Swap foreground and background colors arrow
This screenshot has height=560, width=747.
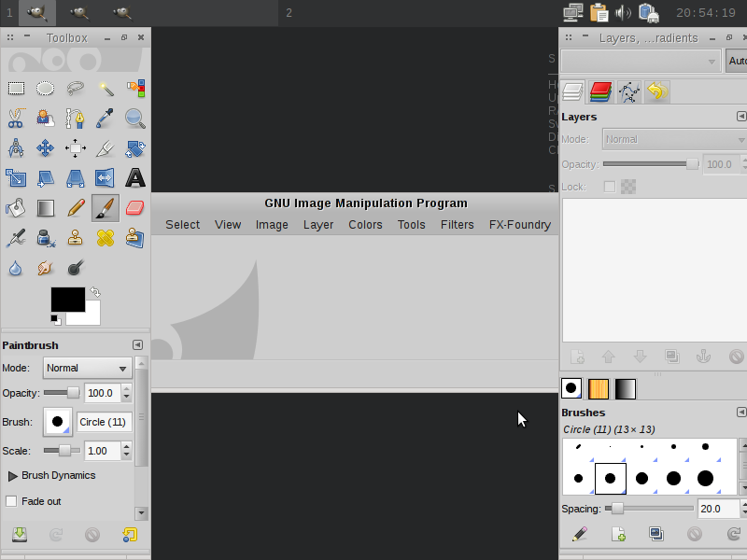[x=95, y=291]
